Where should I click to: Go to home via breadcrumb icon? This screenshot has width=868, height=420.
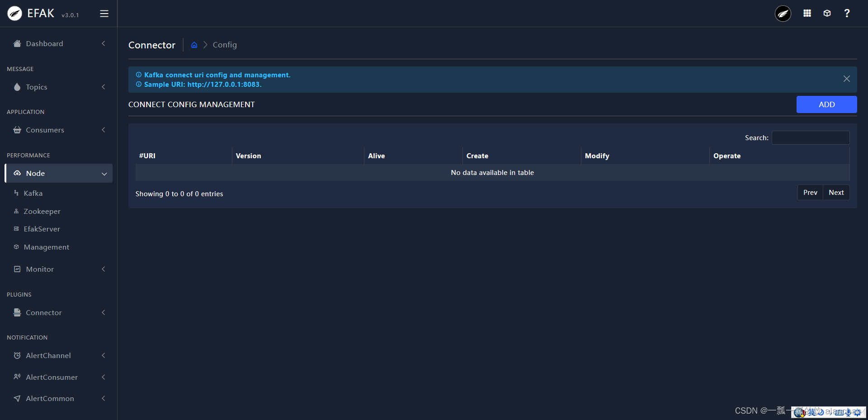(194, 45)
